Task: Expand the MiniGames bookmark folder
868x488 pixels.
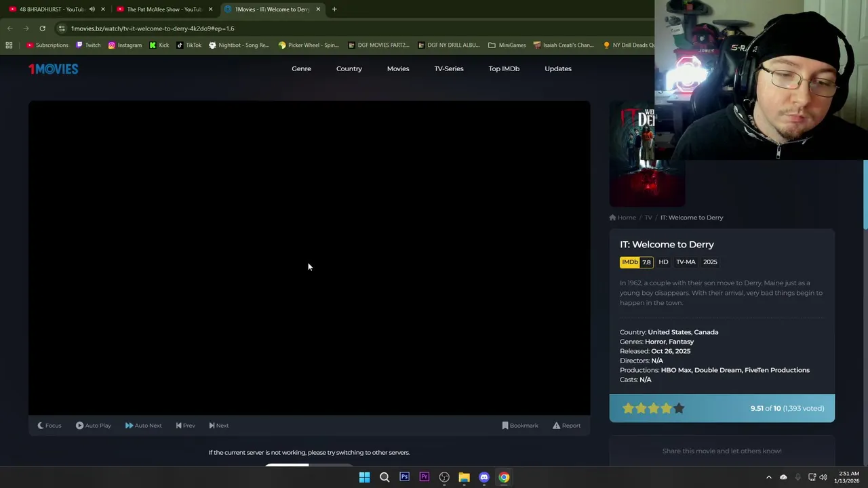Action: pos(507,45)
